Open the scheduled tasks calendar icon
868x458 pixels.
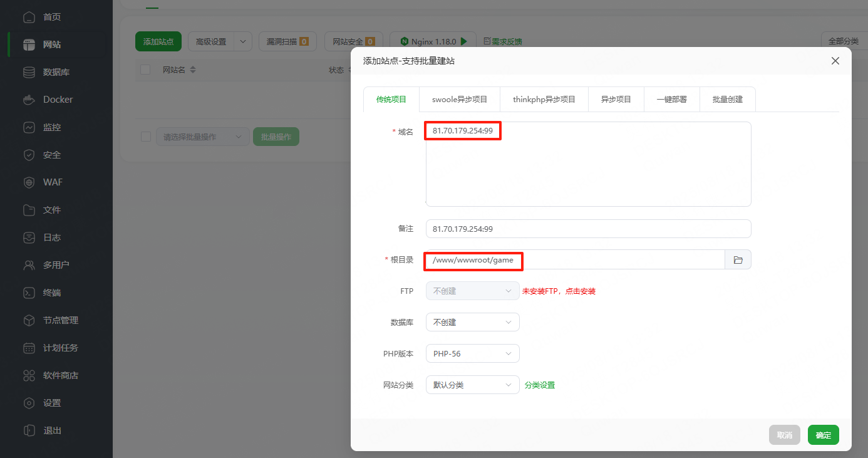point(29,348)
